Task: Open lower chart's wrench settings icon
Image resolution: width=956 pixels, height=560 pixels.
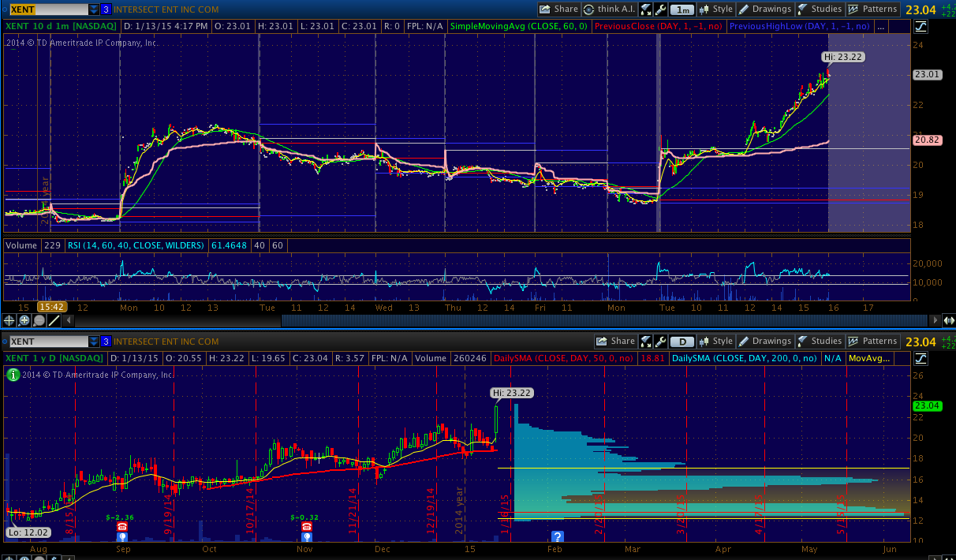Action: point(660,342)
